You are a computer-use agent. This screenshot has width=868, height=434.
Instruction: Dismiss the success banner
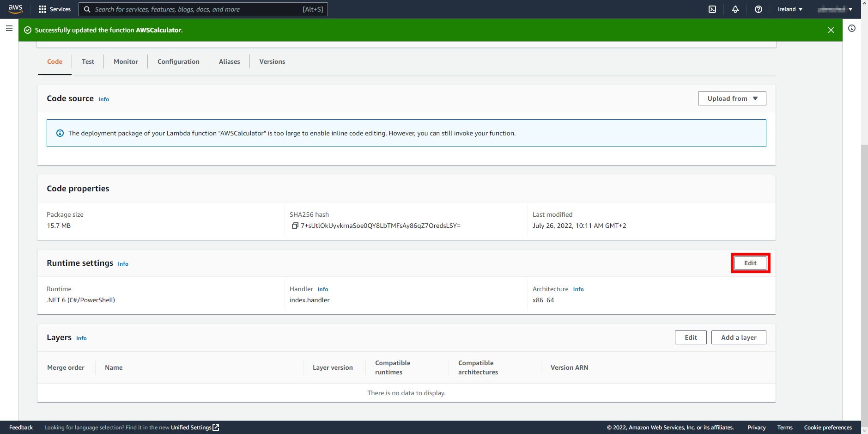click(831, 30)
